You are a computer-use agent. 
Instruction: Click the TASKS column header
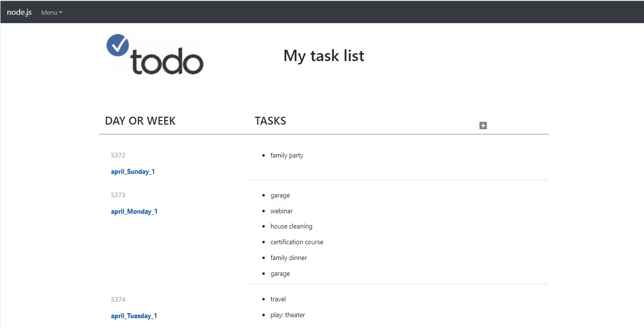(270, 121)
